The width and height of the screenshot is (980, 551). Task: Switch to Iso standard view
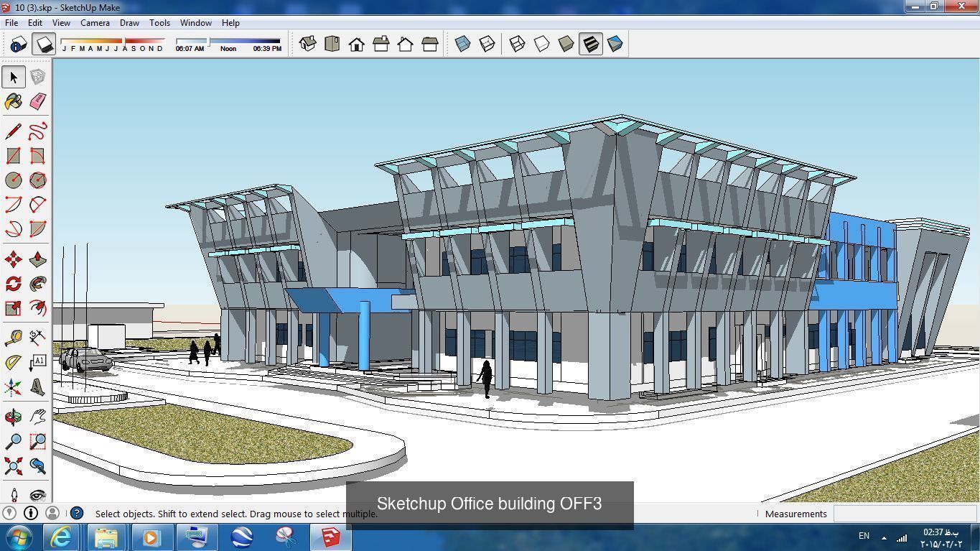point(307,44)
